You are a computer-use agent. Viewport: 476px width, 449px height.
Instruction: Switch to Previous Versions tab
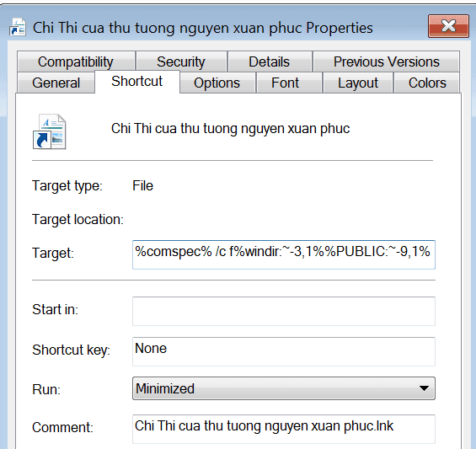click(x=386, y=61)
